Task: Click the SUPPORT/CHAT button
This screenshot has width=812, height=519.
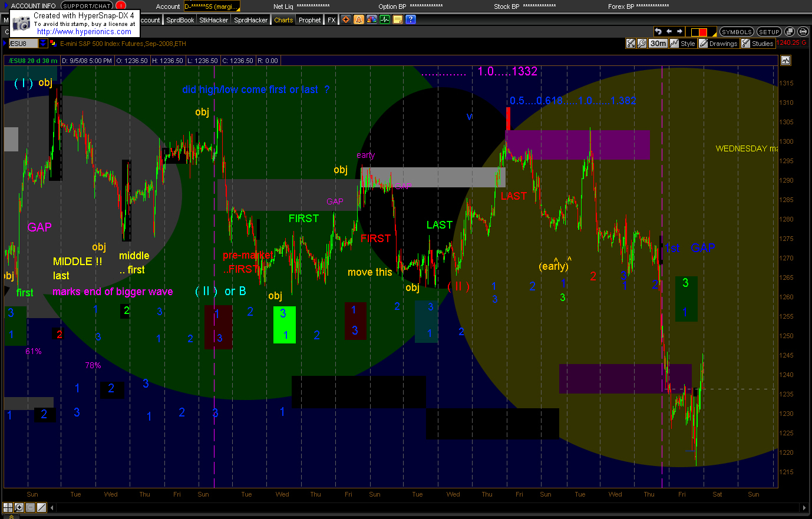Action: [x=87, y=6]
